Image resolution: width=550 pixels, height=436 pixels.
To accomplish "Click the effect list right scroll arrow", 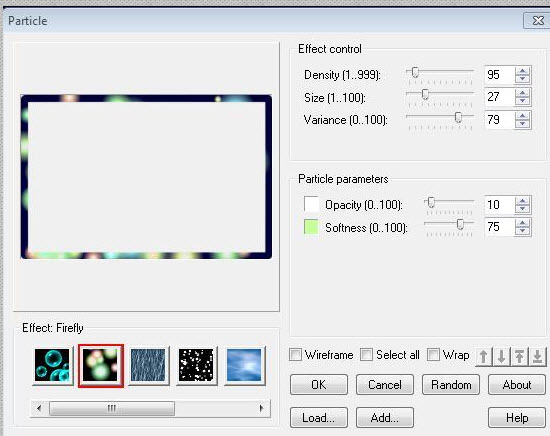I will click(x=261, y=408).
